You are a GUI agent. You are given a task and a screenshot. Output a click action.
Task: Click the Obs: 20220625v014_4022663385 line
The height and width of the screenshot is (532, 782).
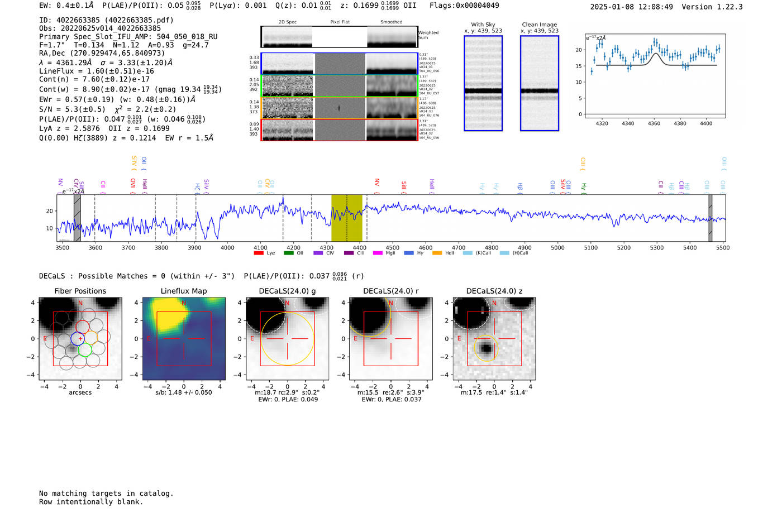click(100, 28)
